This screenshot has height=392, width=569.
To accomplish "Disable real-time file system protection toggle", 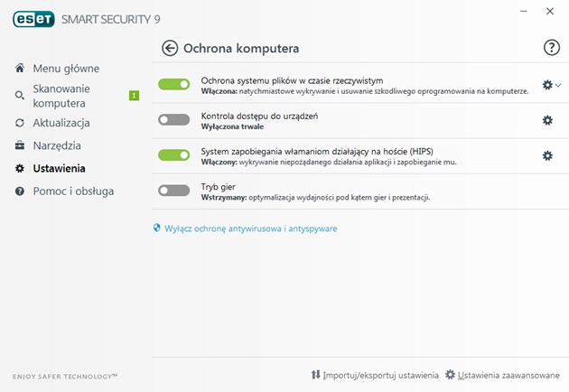I will point(173,85).
